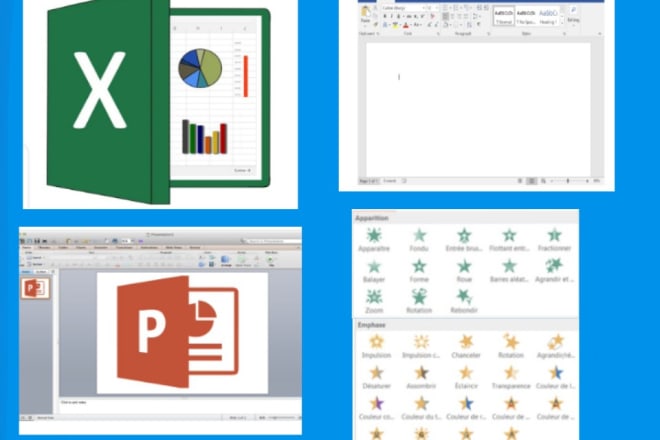Viewport: 660px width, 440px height.
Task: Apply the Transparence emphasis effect
Action: tap(511, 377)
